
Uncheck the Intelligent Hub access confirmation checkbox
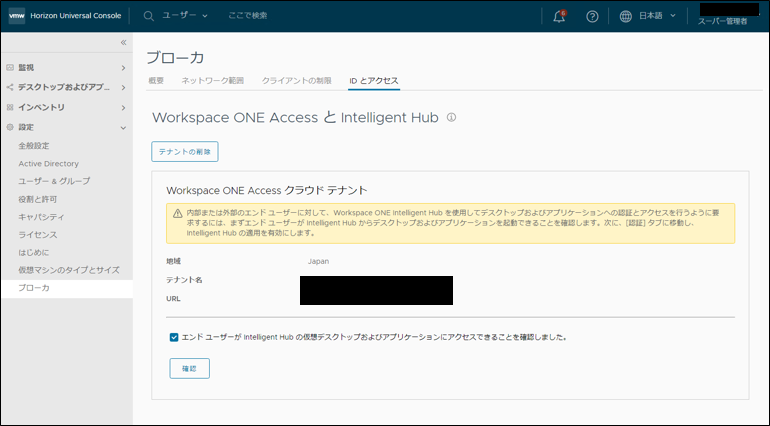pyautogui.click(x=174, y=337)
